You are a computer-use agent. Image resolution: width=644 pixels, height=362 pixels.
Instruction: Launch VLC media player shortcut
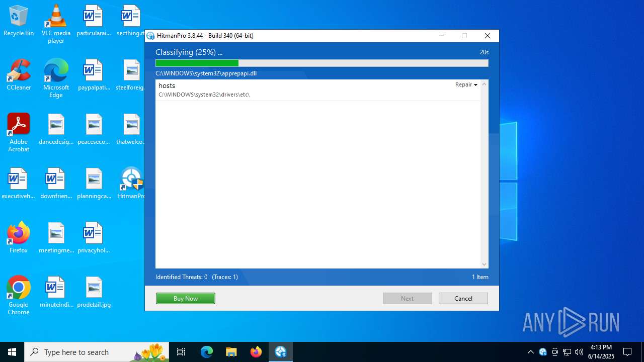[x=56, y=24]
